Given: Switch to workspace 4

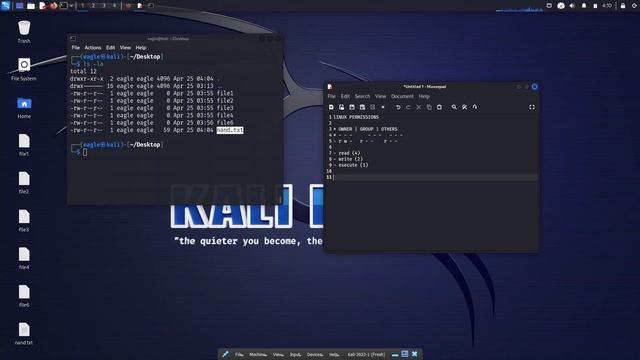Looking at the screenshot, I should point(114,6).
